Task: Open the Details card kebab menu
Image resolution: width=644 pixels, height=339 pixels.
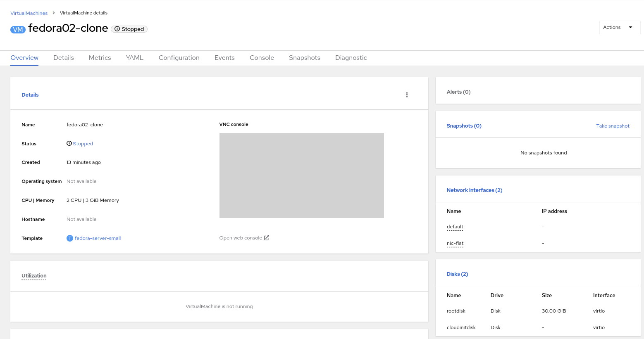Action: (407, 95)
